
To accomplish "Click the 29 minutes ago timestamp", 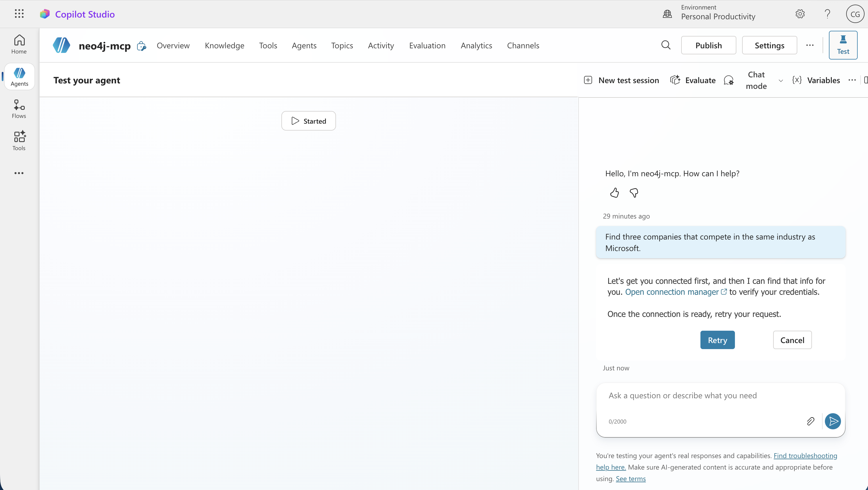I will pyautogui.click(x=626, y=216).
